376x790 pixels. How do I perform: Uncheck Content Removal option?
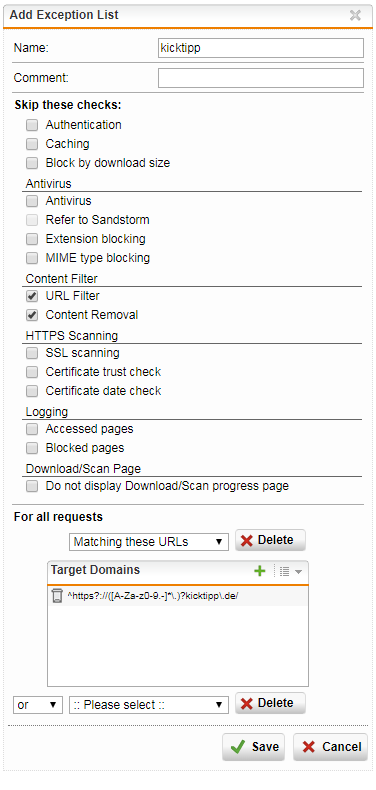click(x=32, y=315)
